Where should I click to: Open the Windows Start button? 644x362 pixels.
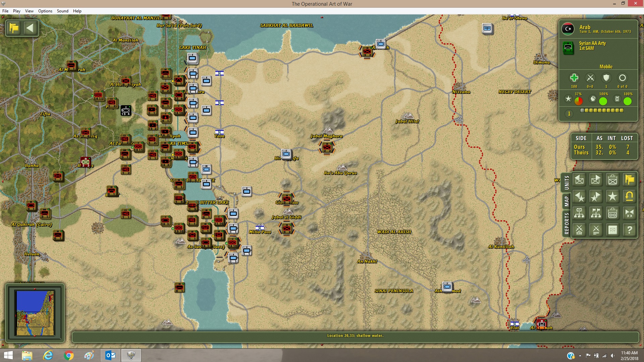click(8, 355)
